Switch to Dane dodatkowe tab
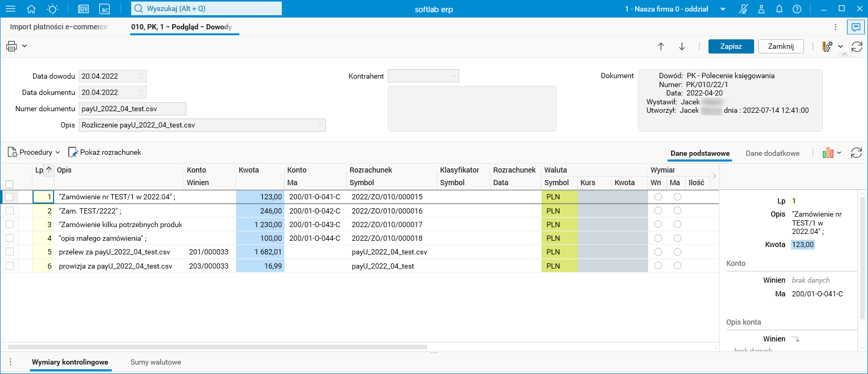The height and width of the screenshot is (374, 868). click(x=772, y=153)
